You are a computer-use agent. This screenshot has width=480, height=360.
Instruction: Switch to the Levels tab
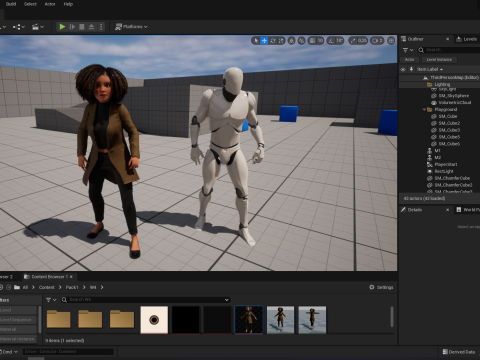[467, 39]
